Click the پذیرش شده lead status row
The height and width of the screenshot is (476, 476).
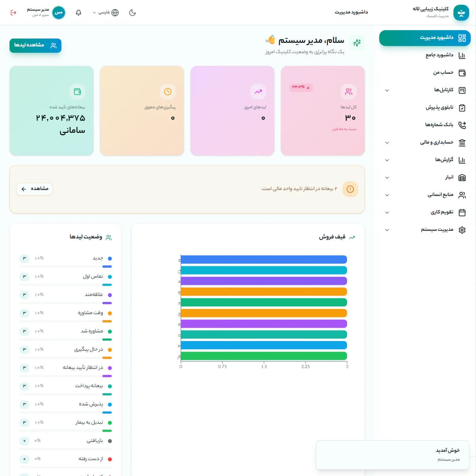click(65, 407)
